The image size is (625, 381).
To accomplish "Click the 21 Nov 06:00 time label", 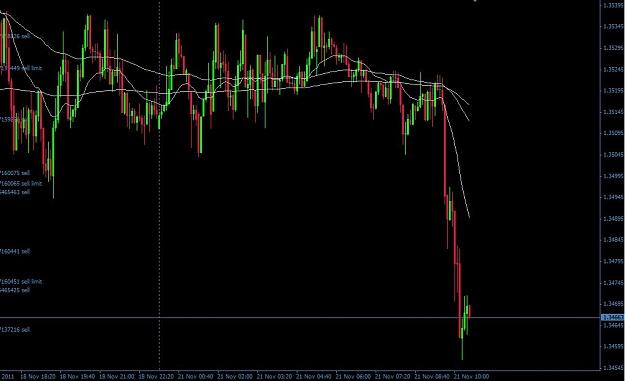I will pyautogui.click(x=353, y=376).
